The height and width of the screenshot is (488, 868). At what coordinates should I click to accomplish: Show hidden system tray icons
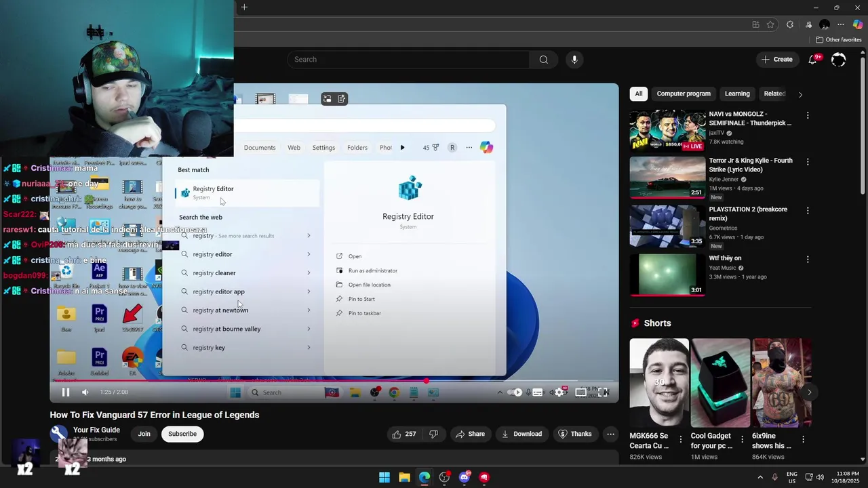coord(760,477)
